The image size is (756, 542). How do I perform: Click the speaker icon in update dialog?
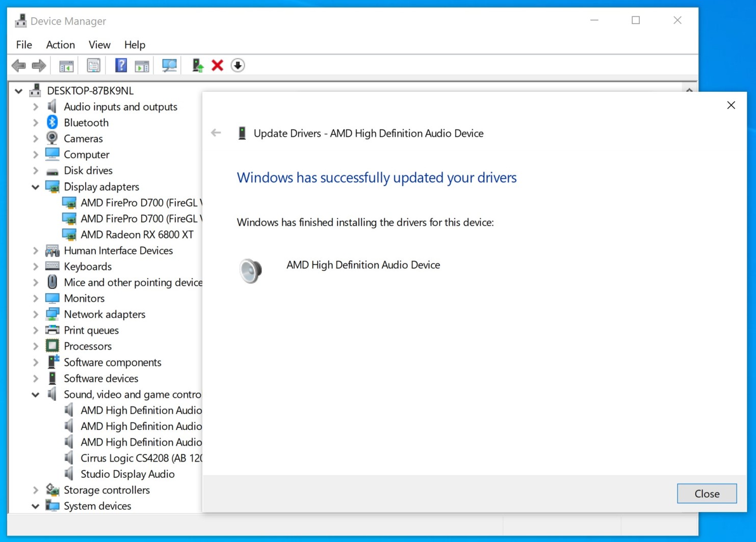point(251,270)
